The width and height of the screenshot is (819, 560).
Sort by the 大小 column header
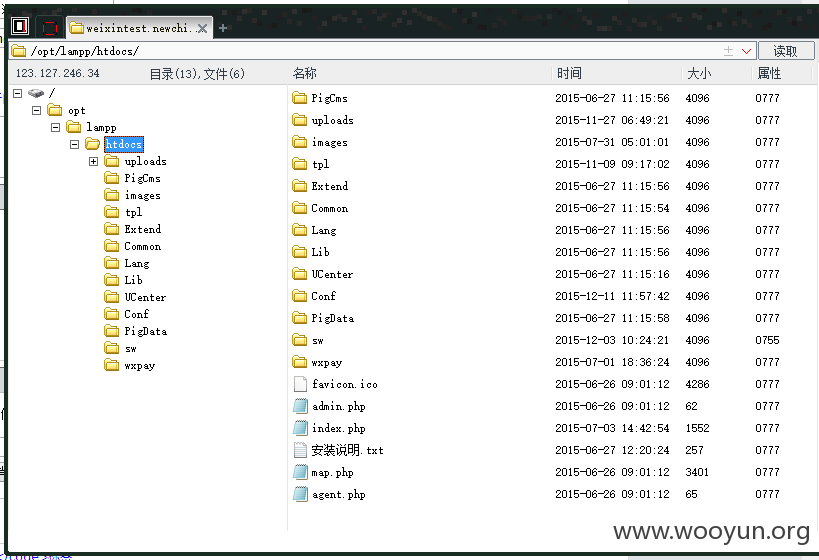pyautogui.click(x=699, y=73)
